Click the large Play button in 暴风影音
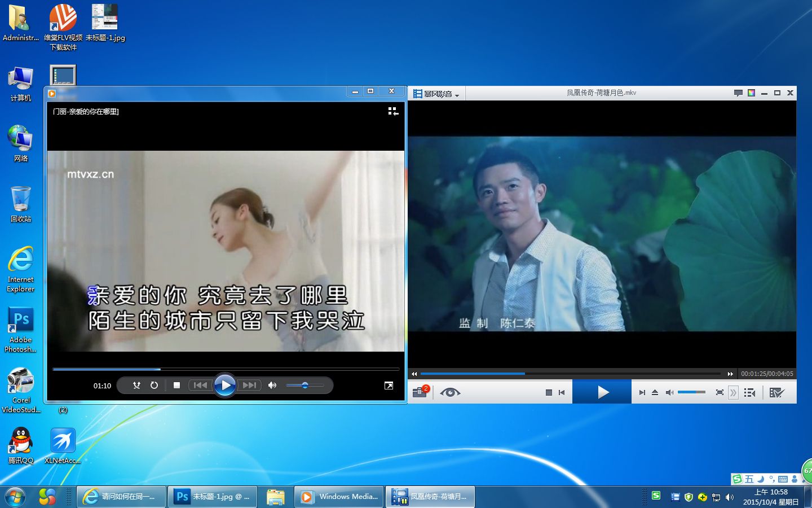Image resolution: width=812 pixels, height=508 pixels. point(602,392)
